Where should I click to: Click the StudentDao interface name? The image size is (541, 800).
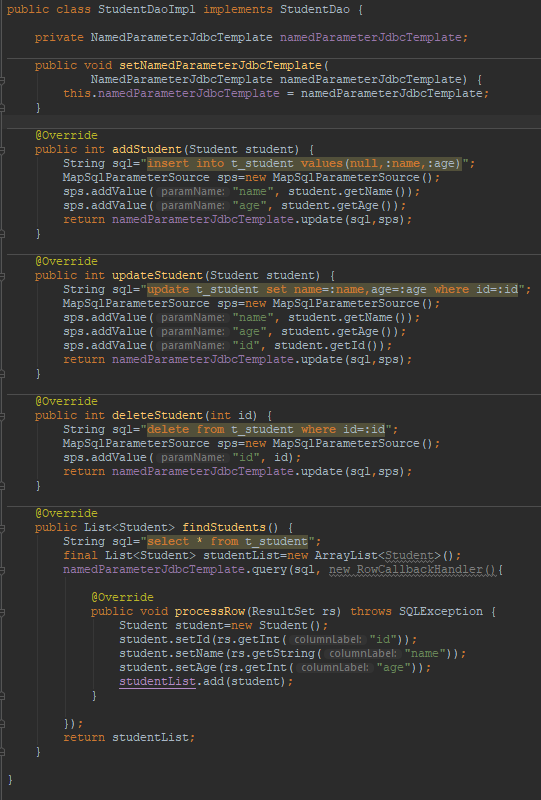point(314,9)
